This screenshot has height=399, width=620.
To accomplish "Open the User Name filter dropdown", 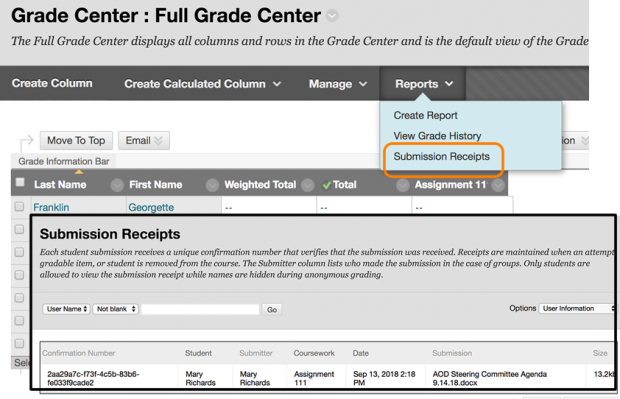I will (66, 309).
